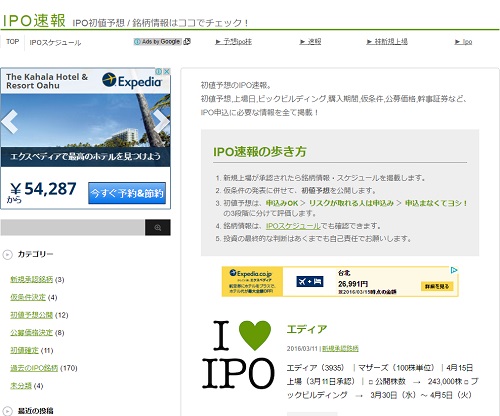Click the IPOスケジュール link in guide list

293,226
